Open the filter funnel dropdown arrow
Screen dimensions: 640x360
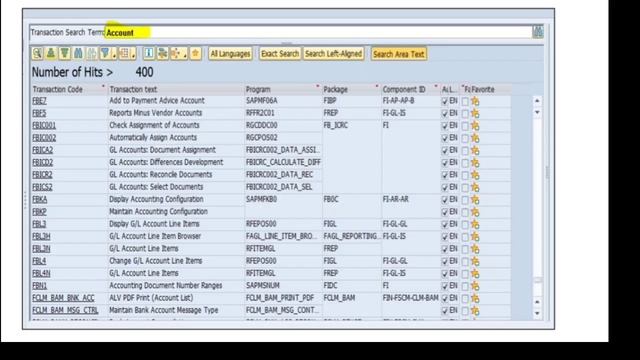(x=114, y=54)
